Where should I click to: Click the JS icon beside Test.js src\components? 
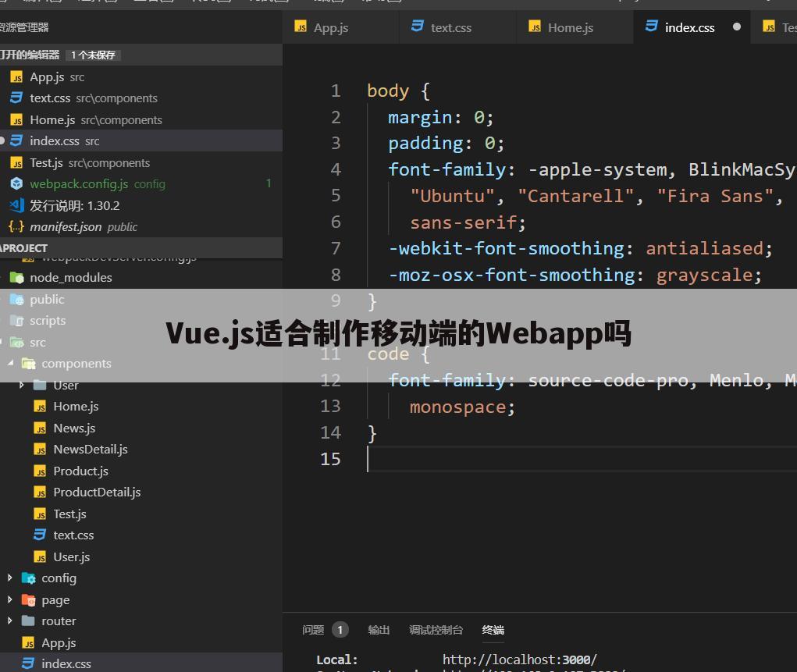16,162
